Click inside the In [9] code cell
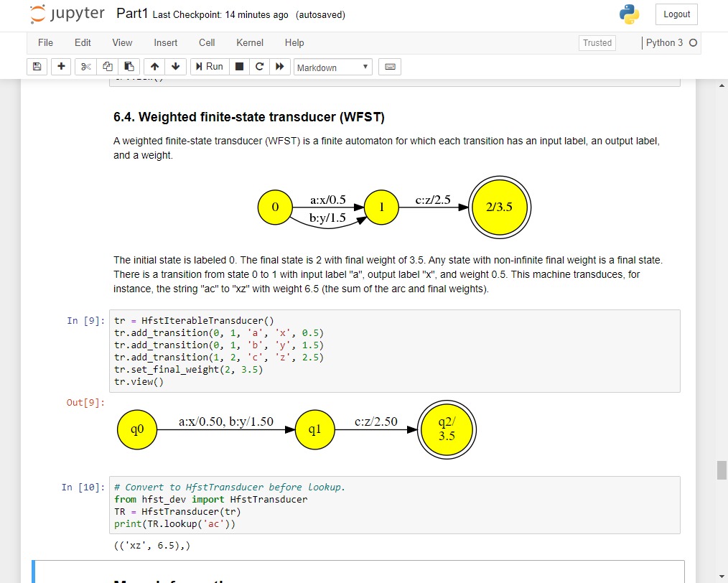The width and height of the screenshot is (728, 583). point(393,351)
